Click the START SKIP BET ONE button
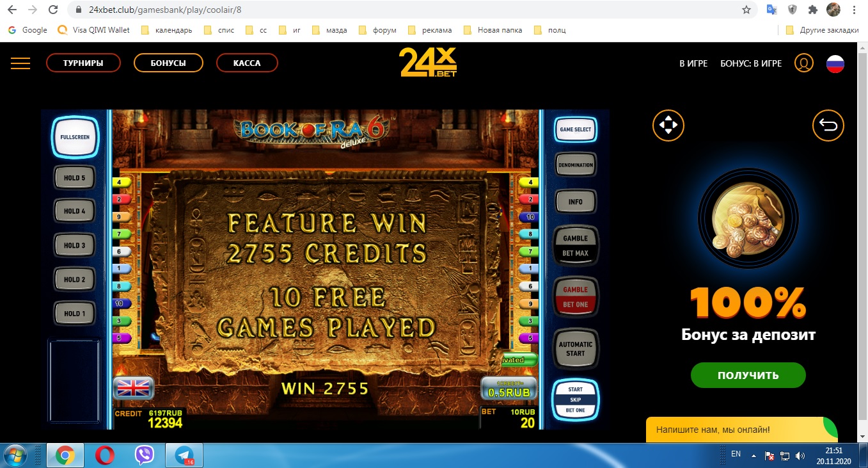The image size is (868, 468). [x=575, y=399]
